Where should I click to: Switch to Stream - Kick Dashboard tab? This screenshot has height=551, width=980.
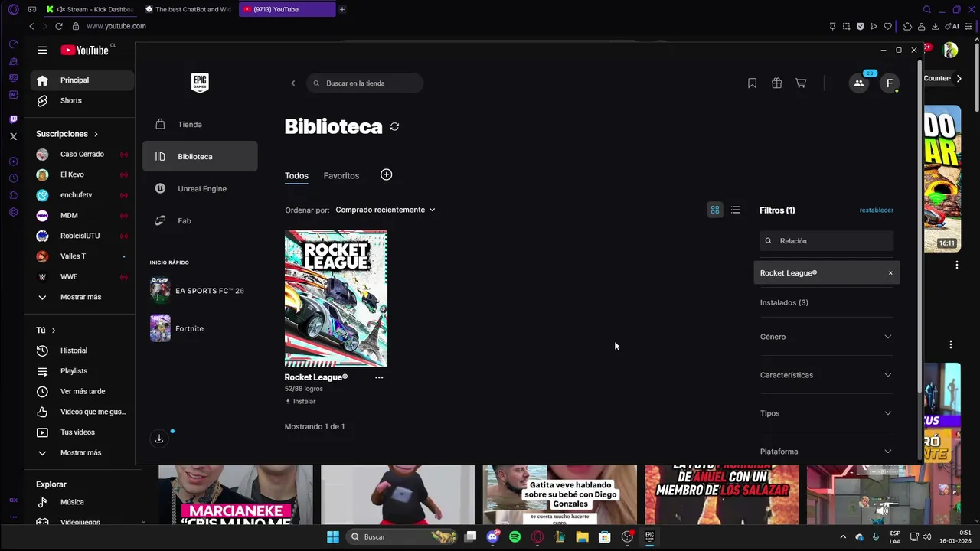pyautogui.click(x=90, y=9)
